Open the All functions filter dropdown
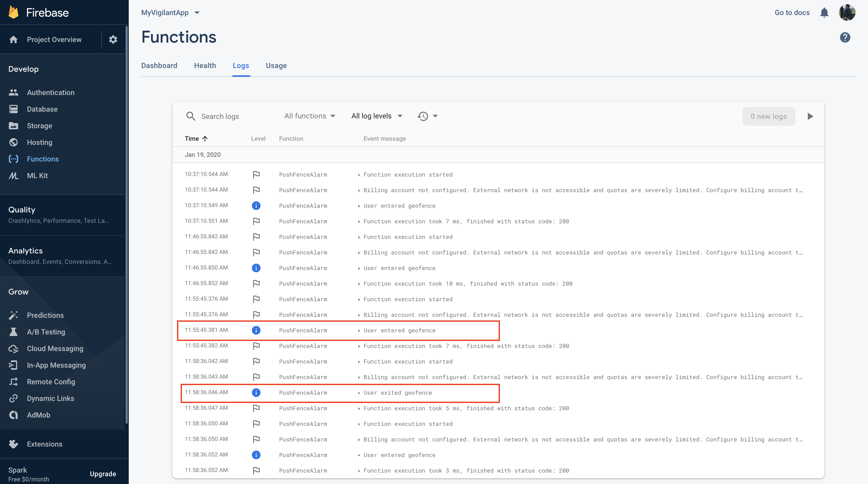Viewport: 868px width, 484px height. click(310, 116)
